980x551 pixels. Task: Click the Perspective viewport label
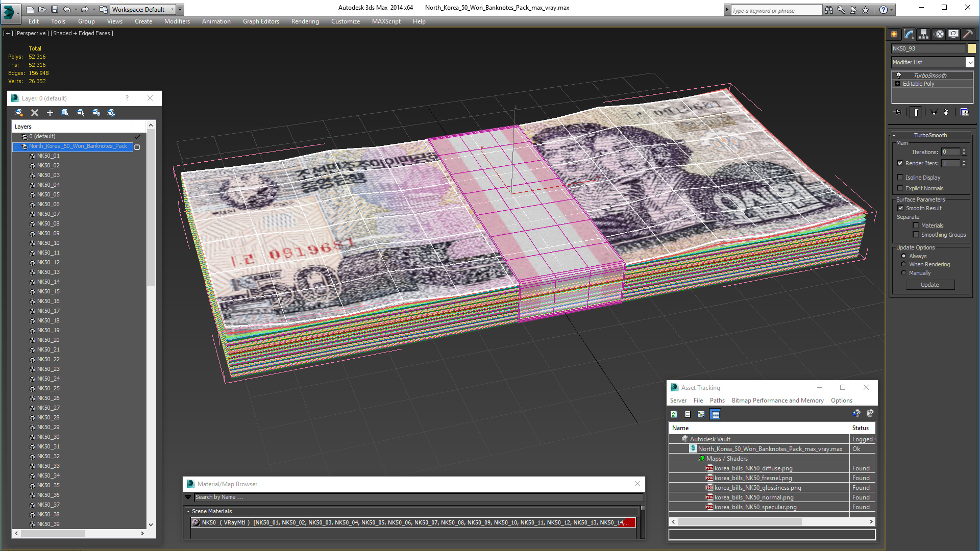(32, 33)
